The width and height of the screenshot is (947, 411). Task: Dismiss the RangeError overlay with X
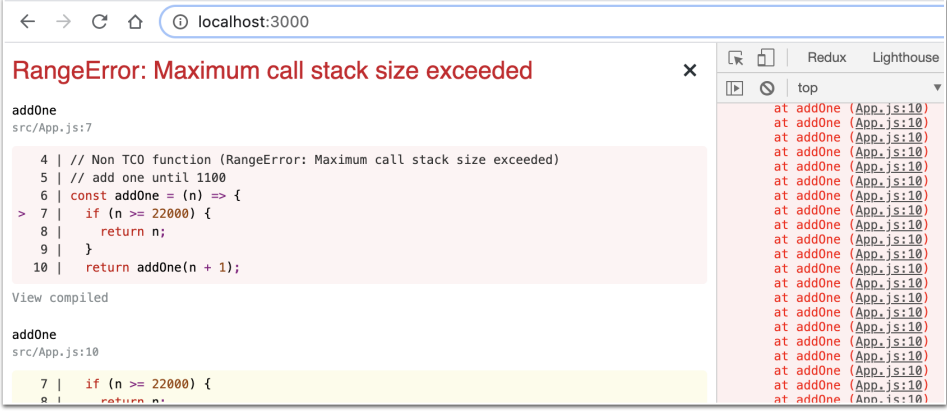(x=690, y=71)
